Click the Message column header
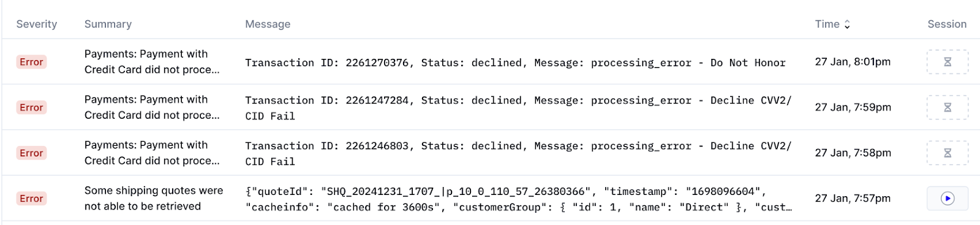 [x=268, y=24]
